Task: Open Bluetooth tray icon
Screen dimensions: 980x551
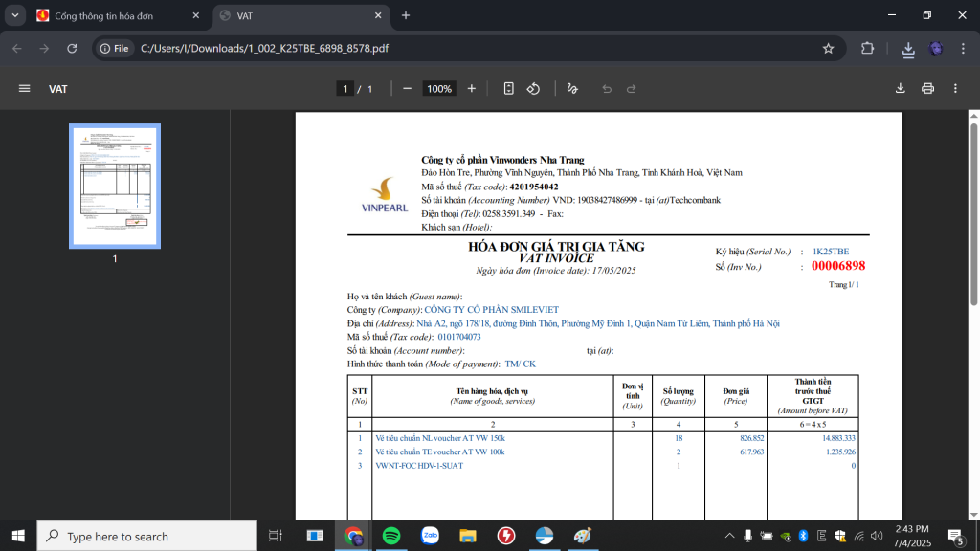Action: pos(803,536)
